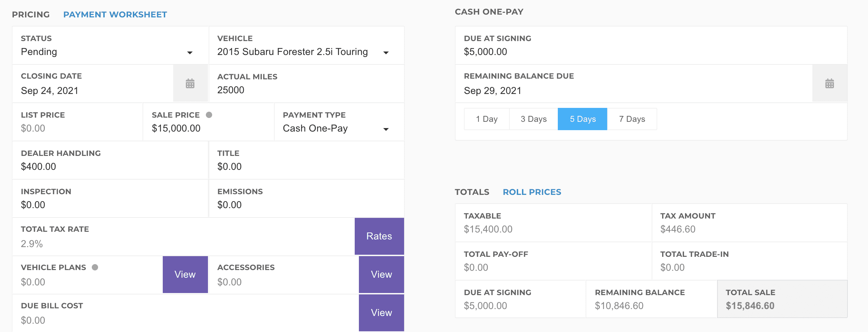Open the Closing Date calendar picker

pos(190,84)
